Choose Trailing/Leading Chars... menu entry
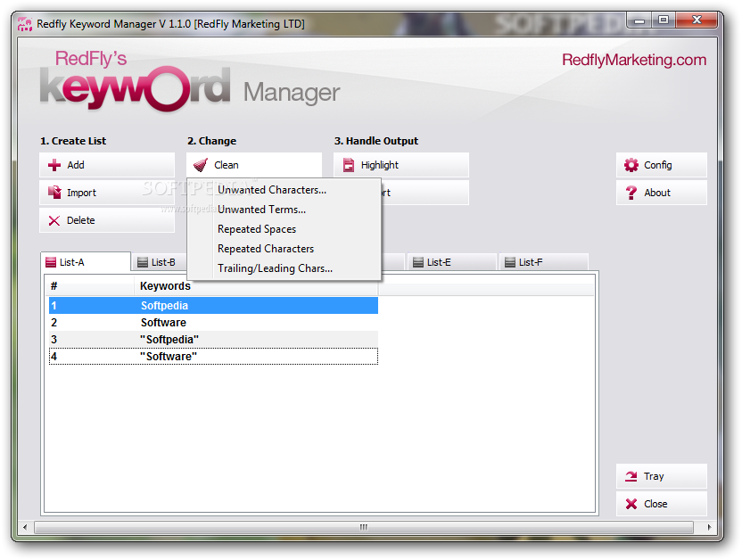 tap(284, 268)
